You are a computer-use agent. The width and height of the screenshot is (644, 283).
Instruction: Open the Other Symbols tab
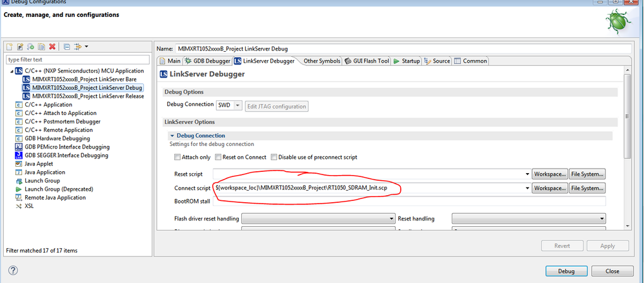[321, 61]
